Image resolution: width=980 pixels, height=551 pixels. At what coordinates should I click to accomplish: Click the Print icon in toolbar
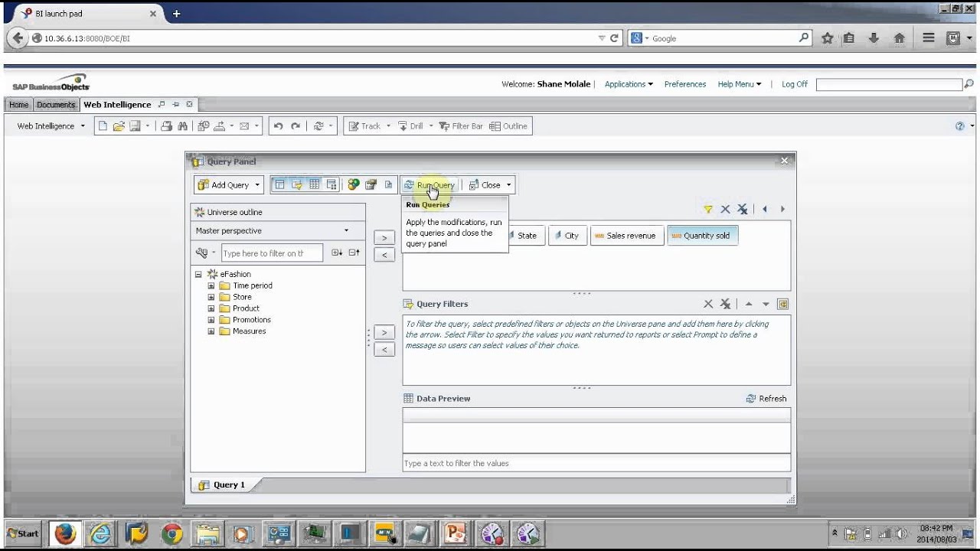click(x=166, y=126)
